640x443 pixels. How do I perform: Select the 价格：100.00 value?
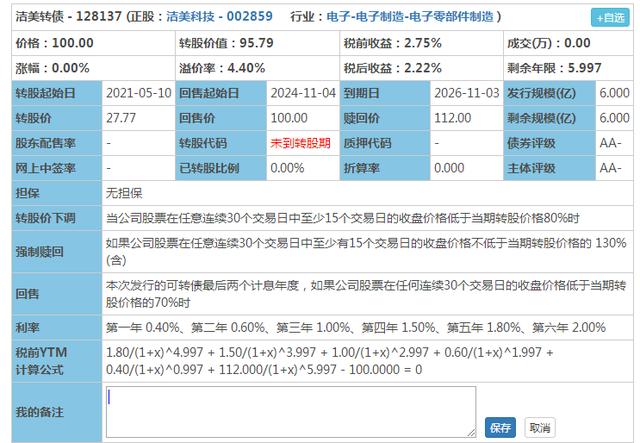[x=55, y=43]
